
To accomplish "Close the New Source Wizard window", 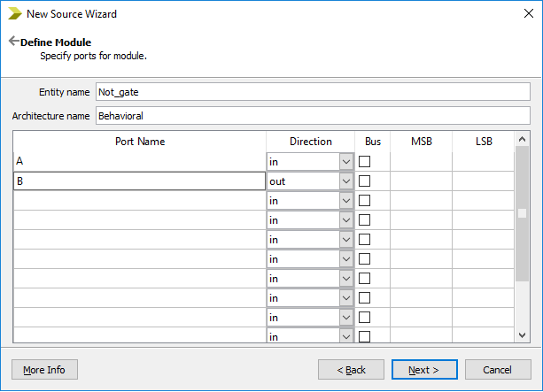I will [522, 14].
